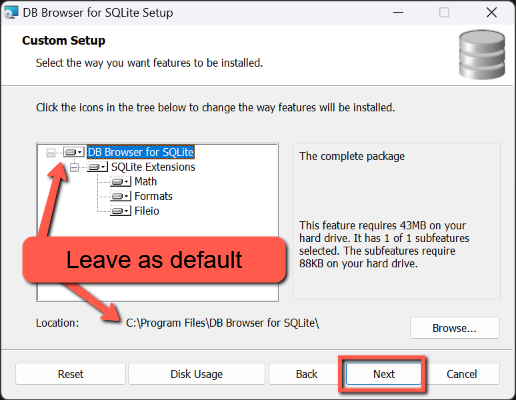Proceed with the Next button
The height and width of the screenshot is (400, 516).
(x=384, y=374)
